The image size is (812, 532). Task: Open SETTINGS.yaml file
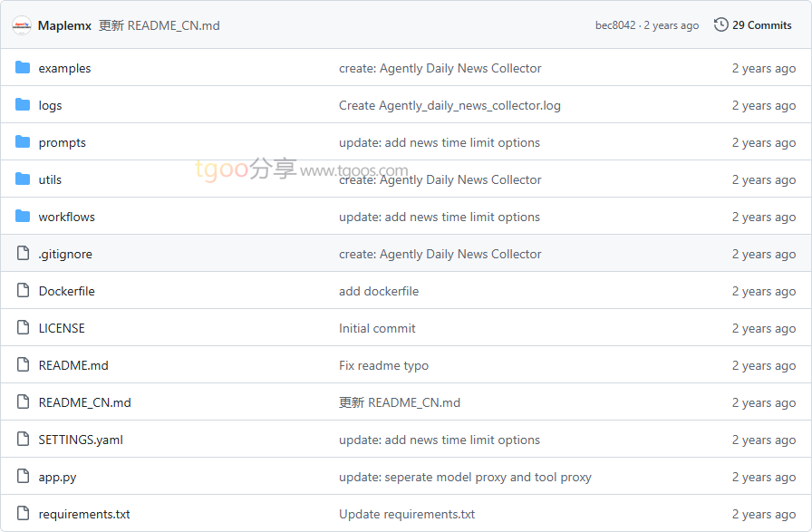[x=81, y=440]
